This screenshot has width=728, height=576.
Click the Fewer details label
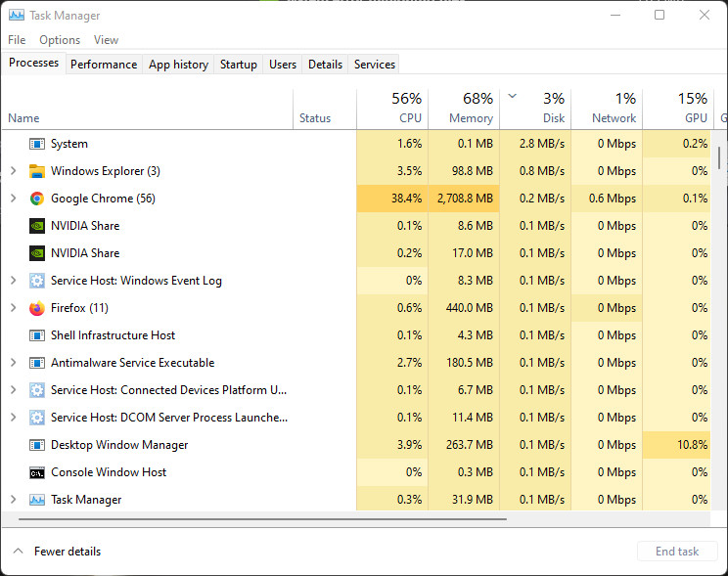[68, 552]
